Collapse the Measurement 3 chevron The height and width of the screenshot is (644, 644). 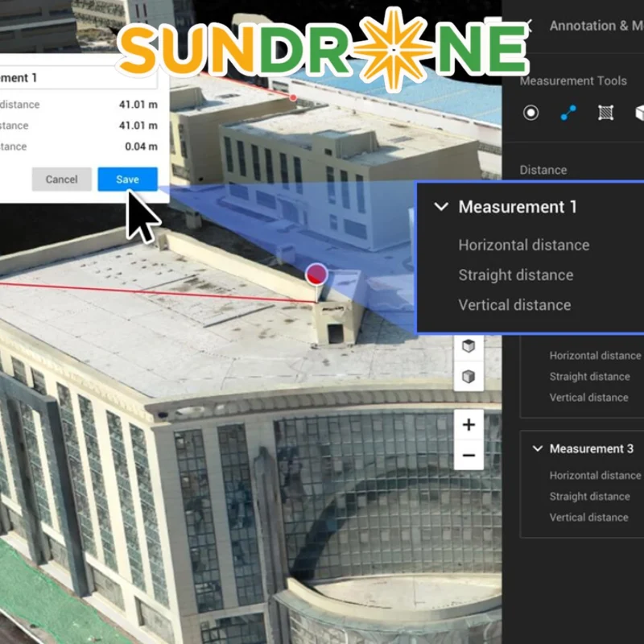point(537,448)
